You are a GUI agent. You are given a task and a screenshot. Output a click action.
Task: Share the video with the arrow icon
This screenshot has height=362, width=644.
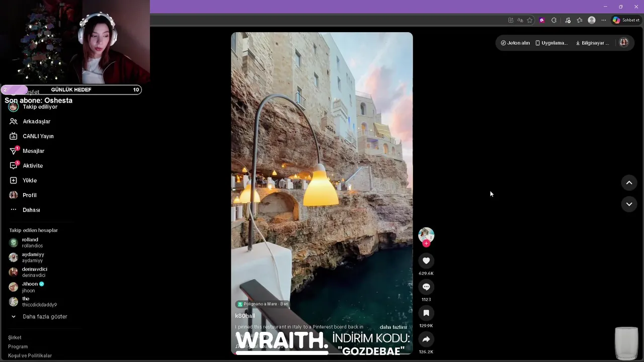426,339
